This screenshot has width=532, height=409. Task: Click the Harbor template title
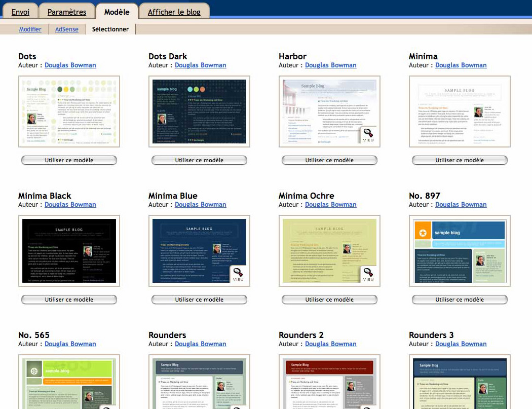click(292, 56)
